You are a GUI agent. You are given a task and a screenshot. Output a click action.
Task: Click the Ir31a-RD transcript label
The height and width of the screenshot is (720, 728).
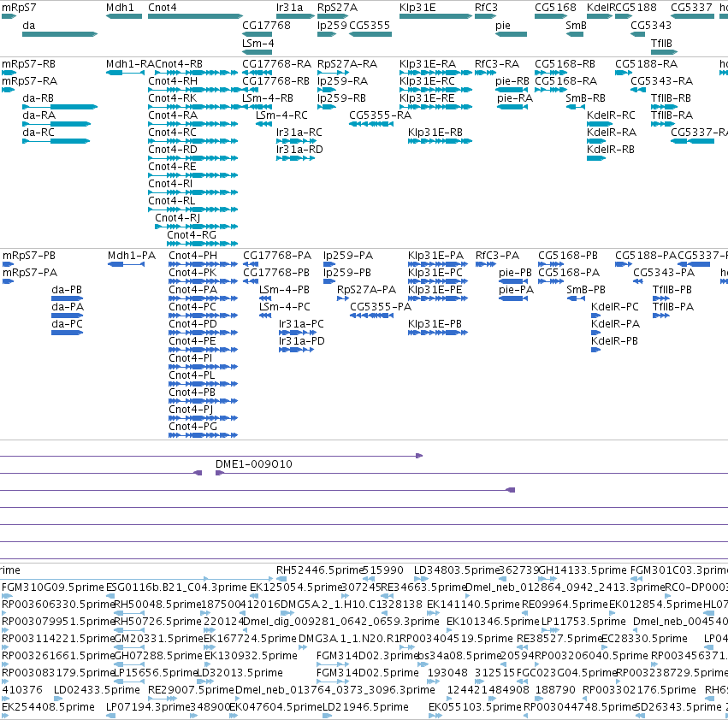(299, 150)
